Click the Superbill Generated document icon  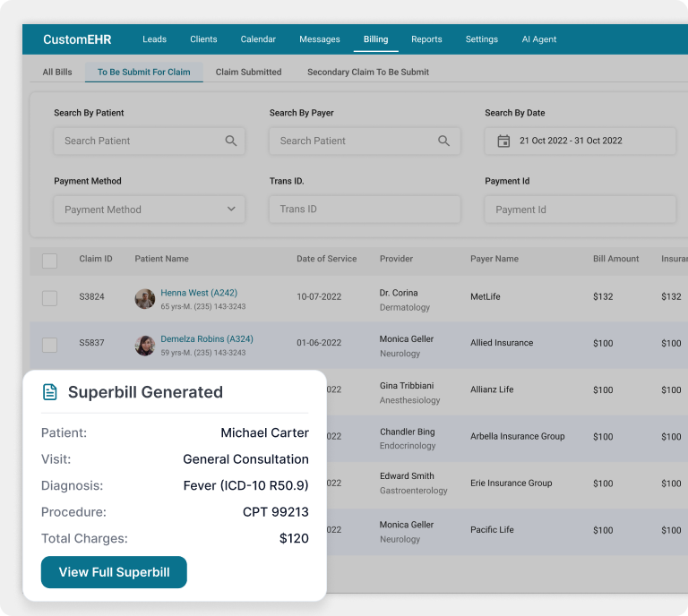(x=50, y=392)
